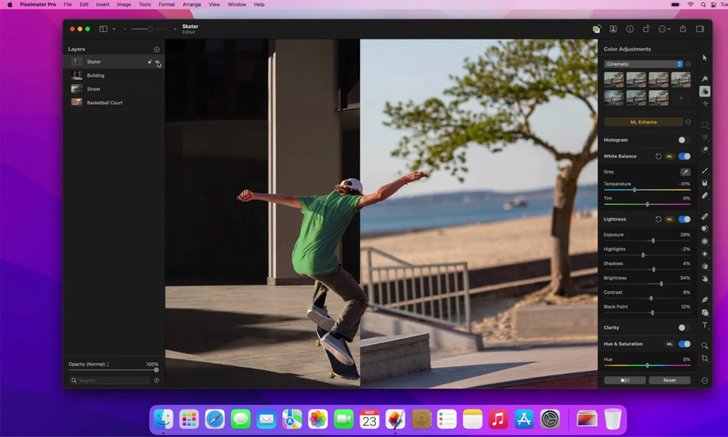
Task: Open the Arrange menu
Action: (x=192, y=4)
